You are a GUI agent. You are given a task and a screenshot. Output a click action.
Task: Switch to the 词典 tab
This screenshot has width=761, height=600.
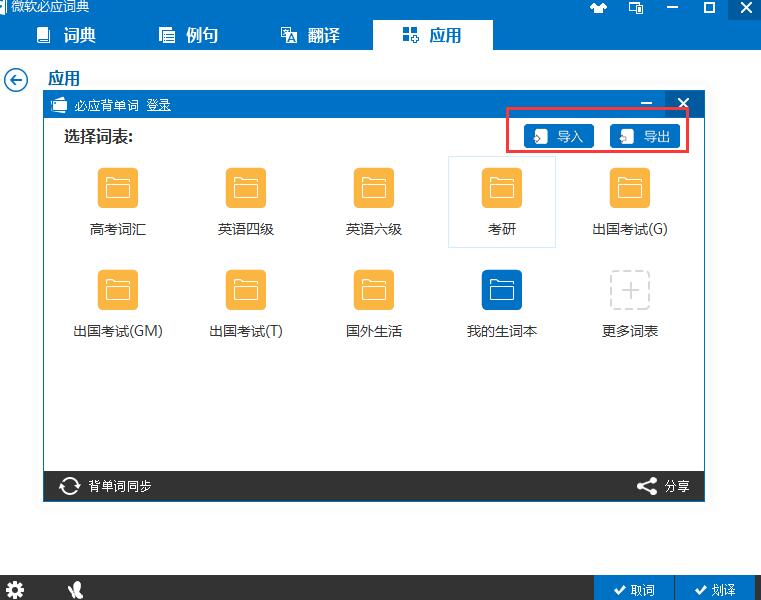[67, 35]
